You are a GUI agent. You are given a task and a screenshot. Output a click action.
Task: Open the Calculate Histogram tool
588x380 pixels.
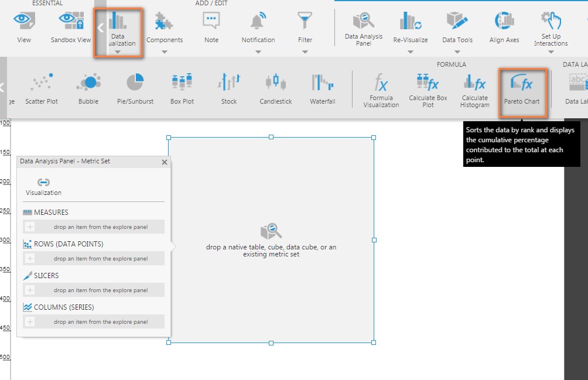coord(474,91)
